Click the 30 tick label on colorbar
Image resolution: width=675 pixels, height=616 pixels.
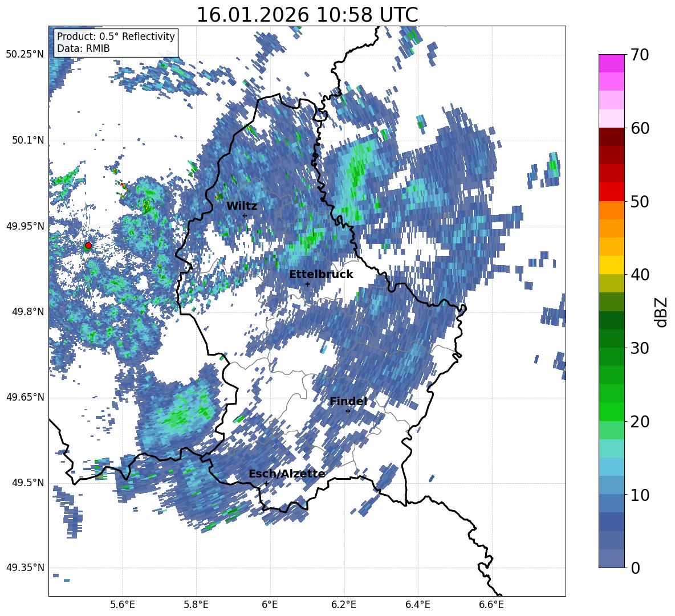(x=639, y=348)
